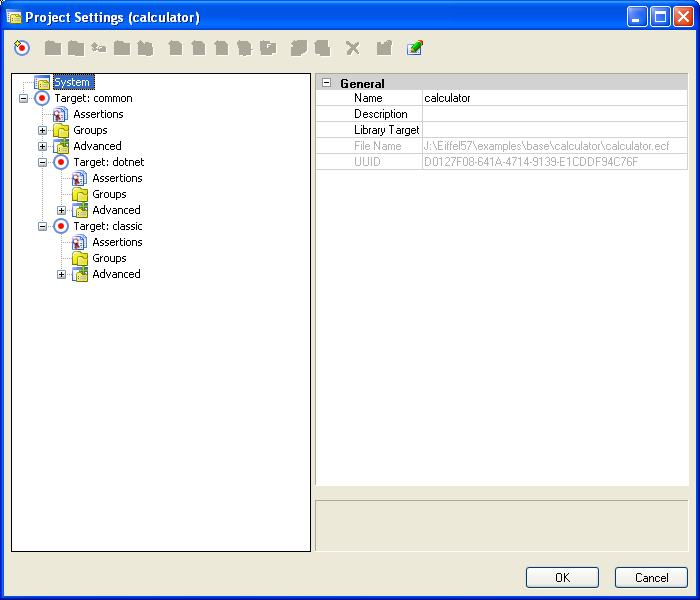Click the disabled delete X toolbar icon
Viewport: 700px width, 600px height.
(x=352, y=47)
